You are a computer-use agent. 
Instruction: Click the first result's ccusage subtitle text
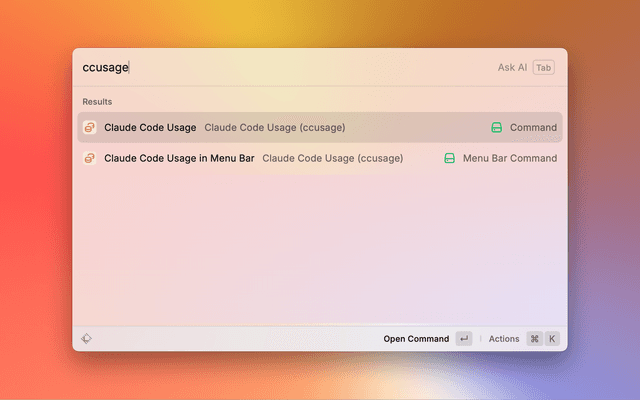[x=274, y=128]
